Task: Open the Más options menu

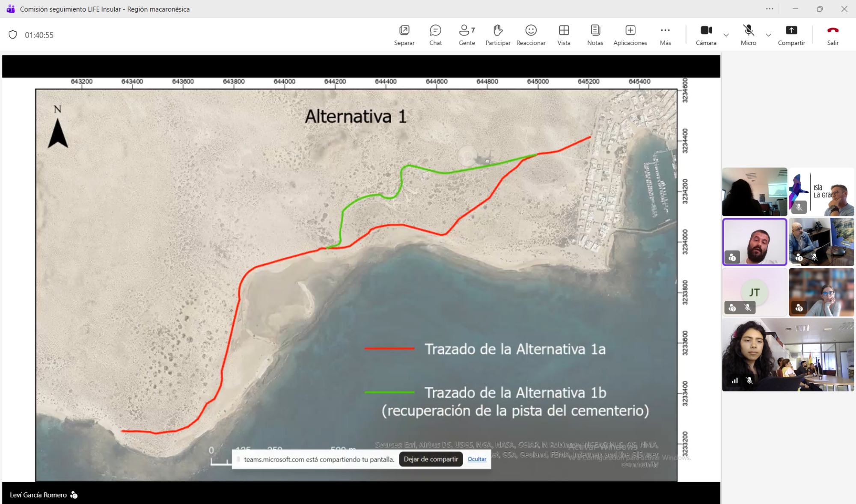Action: tap(665, 35)
